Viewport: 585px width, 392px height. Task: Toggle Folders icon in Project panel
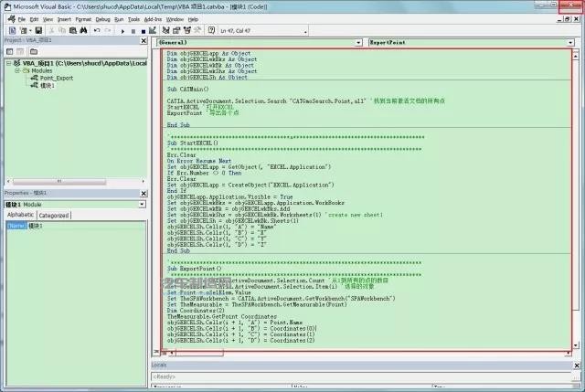pyautogui.click(x=34, y=51)
